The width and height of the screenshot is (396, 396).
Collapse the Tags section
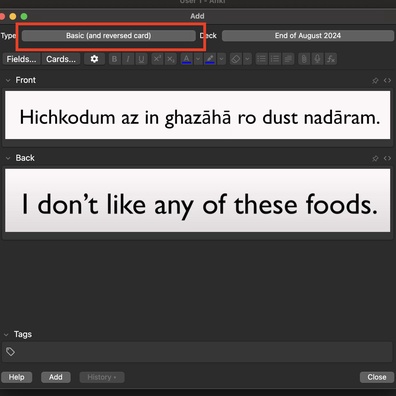pyautogui.click(x=6, y=334)
